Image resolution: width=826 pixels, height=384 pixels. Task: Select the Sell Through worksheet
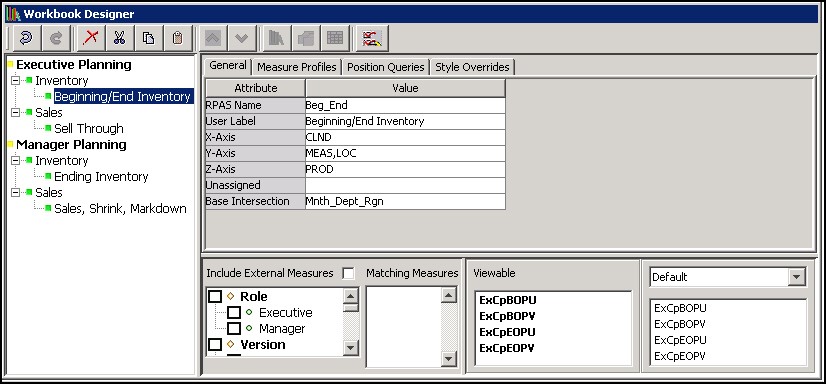(x=88, y=129)
